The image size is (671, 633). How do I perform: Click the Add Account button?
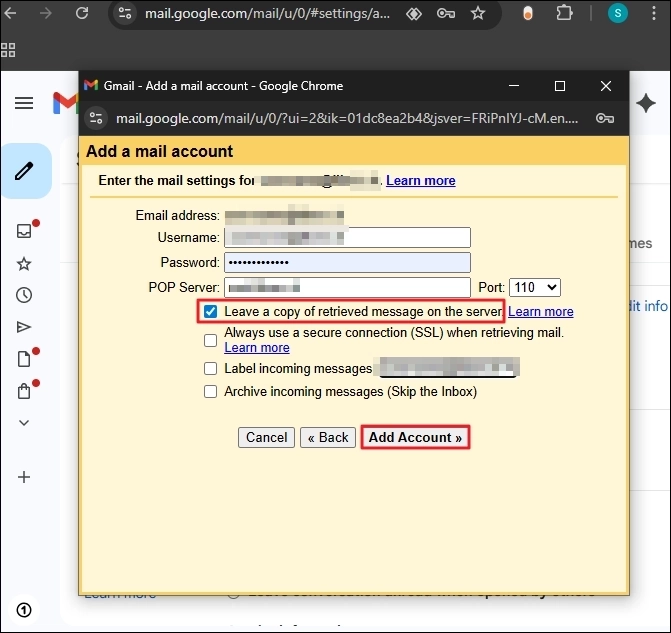(x=415, y=438)
